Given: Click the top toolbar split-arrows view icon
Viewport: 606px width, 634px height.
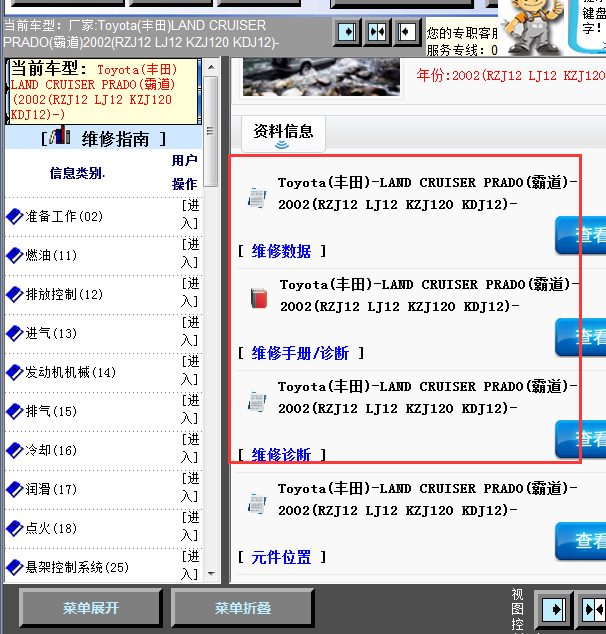Looking at the screenshot, I should [377, 32].
